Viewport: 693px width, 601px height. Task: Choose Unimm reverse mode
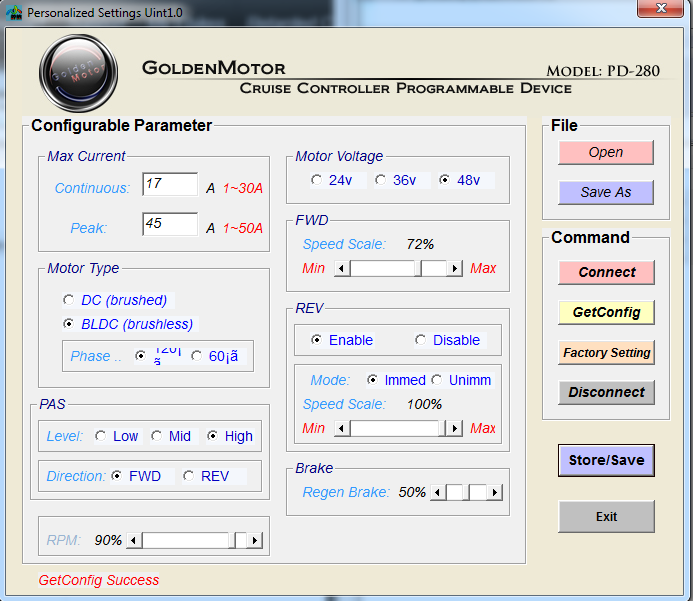437,380
